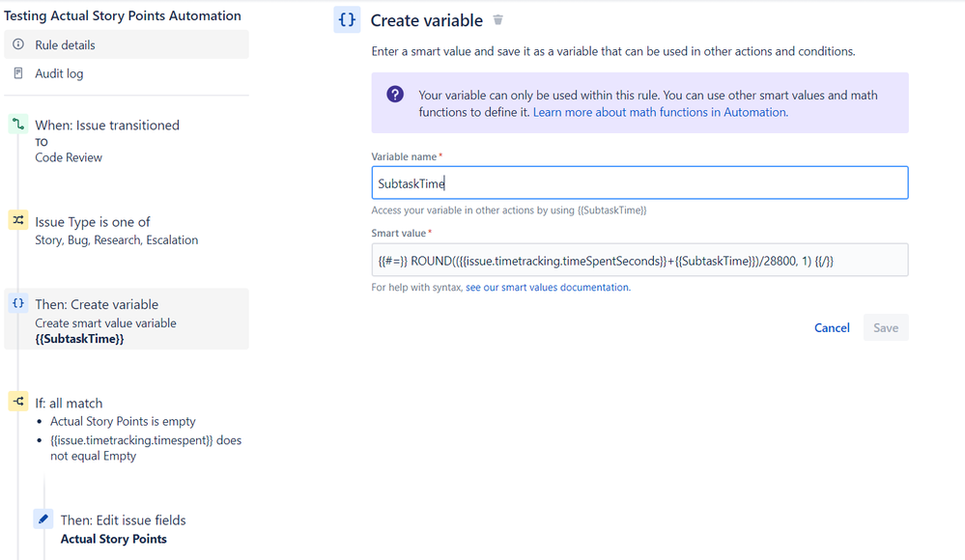Viewport: 965px width, 560px height.
Task: Cancel the variable changes
Action: tap(832, 328)
